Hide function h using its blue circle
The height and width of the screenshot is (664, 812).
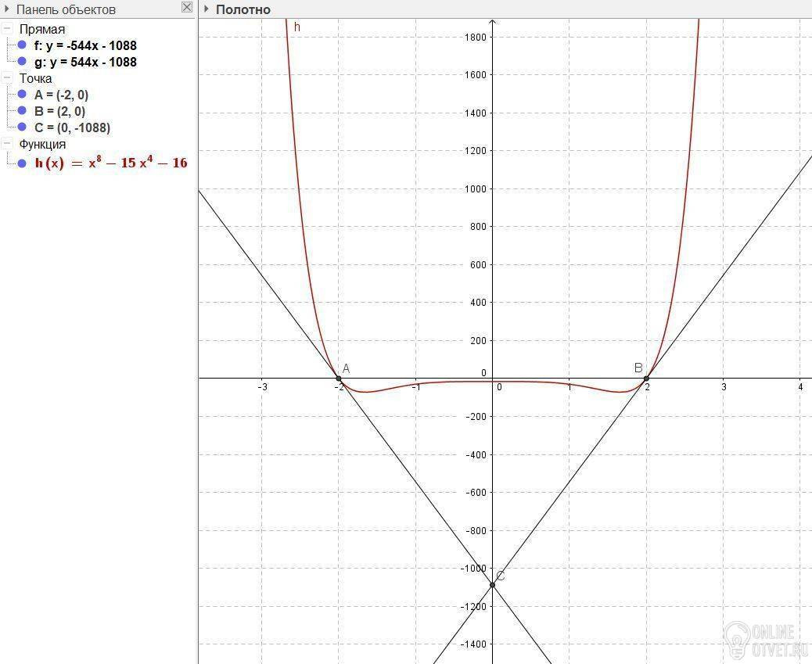tap(22, 163)
